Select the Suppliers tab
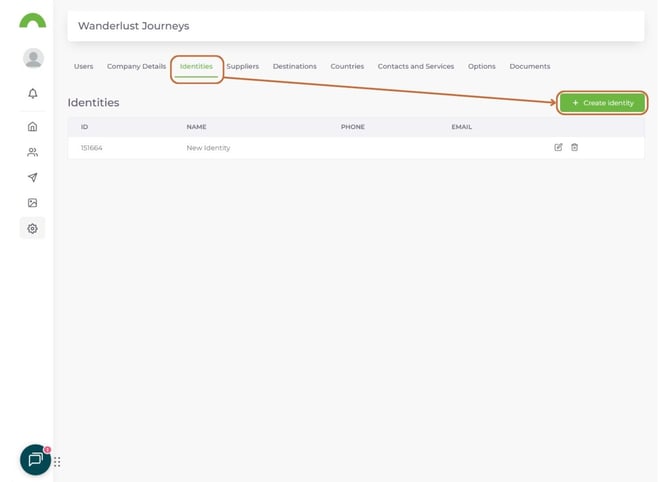This screenshot has width=670, height=482. (242, 66)
